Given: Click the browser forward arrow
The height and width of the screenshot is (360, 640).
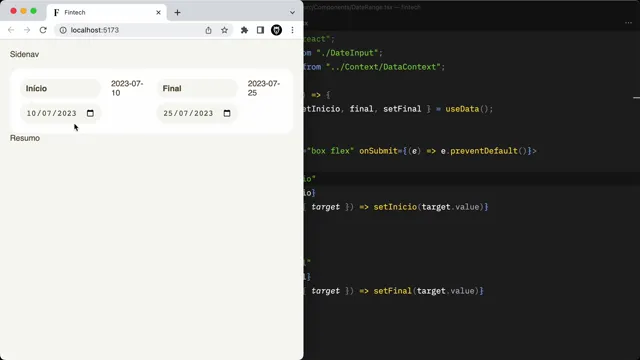Looking at the screenshot, I should tap(27, 30).
